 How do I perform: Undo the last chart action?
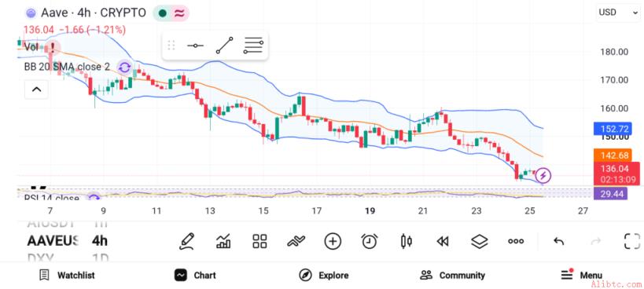click(x=558, y=241)
